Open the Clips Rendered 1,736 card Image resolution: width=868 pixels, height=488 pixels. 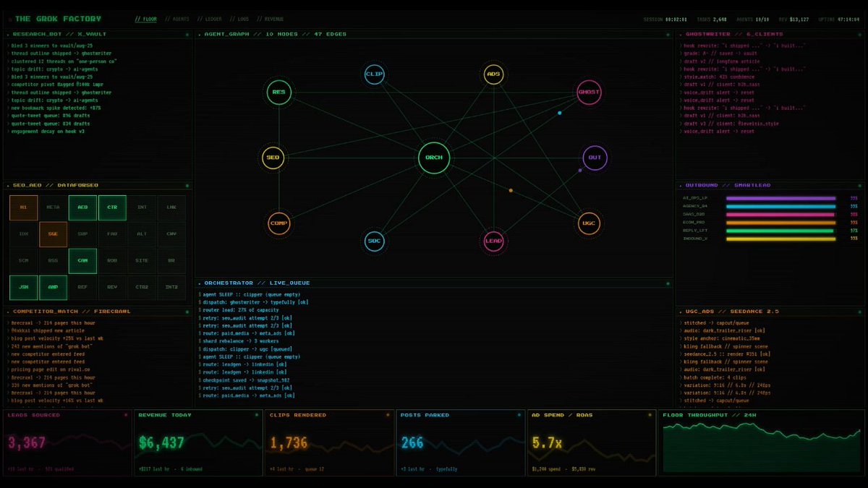coord(329,442)
